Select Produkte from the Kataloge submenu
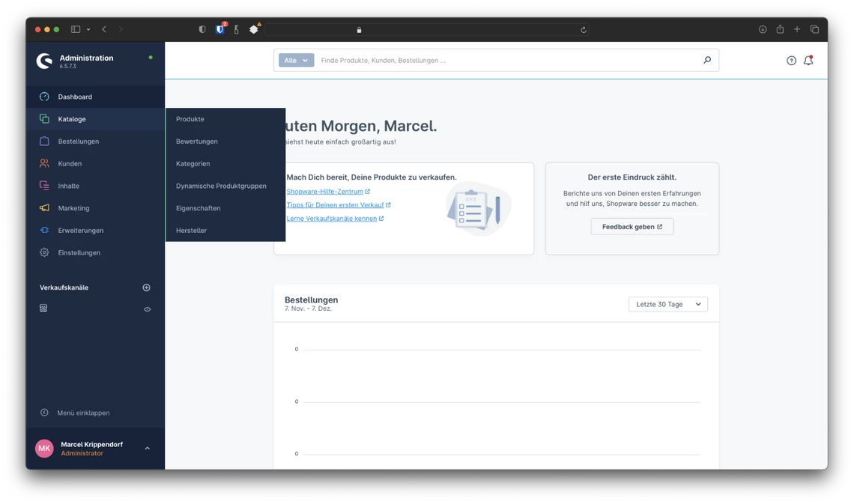 click(x=190, y=119)
